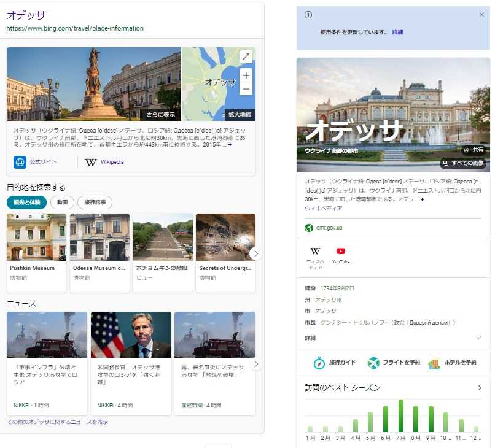Zoom in on the Odessa map
Viewport: 495px width, 448px height.
pyautogui.click(x=246, y=75)
